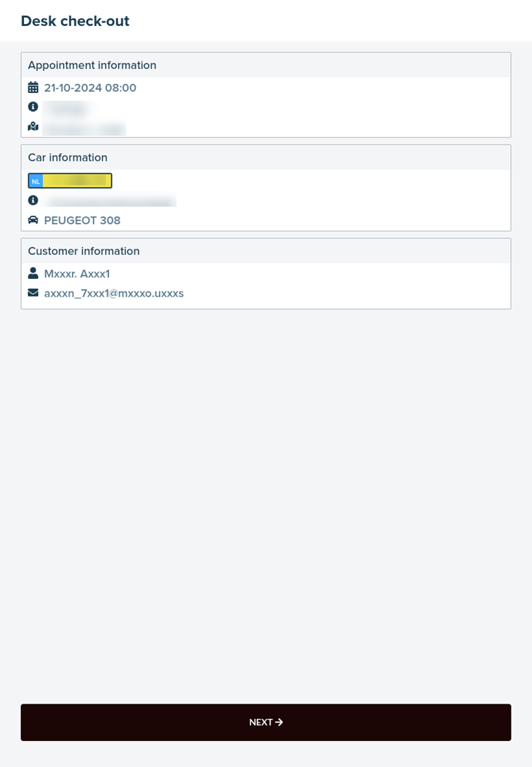Open the customer email address link
The height and width of the screenshot is (767, 532).
[114, 294]
